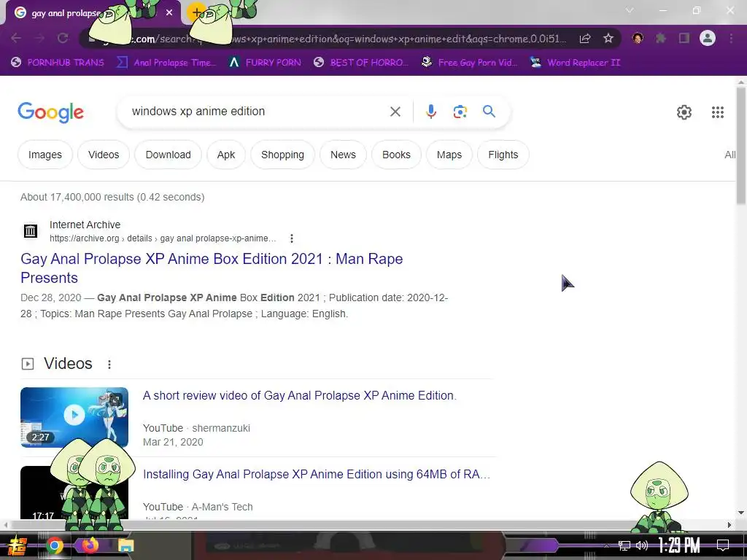Select the Download filter chip
This screenshot has height=560, width=747.
pos(169,155)
